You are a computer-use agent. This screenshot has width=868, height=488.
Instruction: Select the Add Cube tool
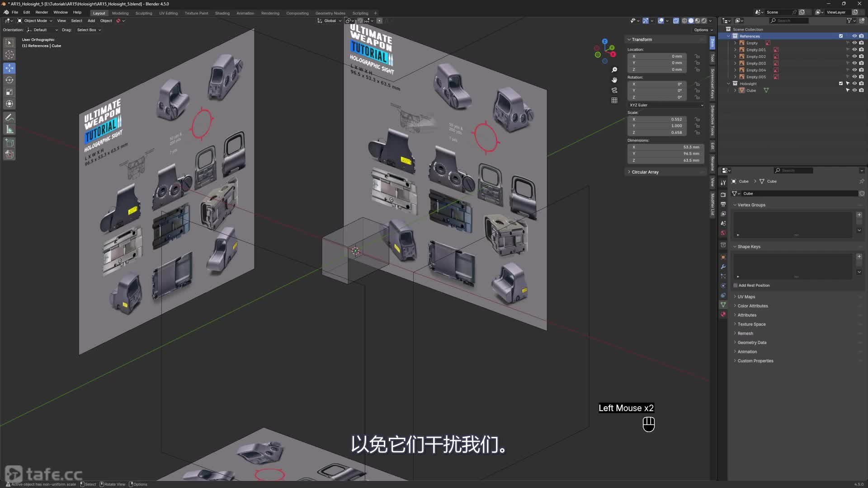(x=9, y=143)
